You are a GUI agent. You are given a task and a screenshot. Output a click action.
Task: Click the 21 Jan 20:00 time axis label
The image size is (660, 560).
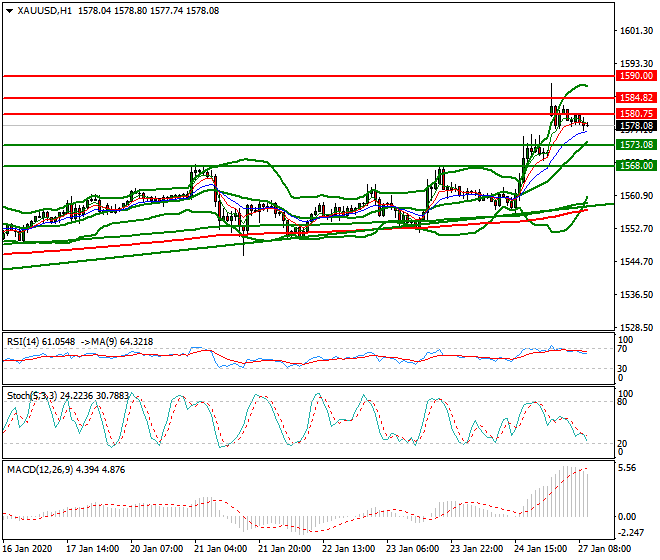click(x=285, y=549)
